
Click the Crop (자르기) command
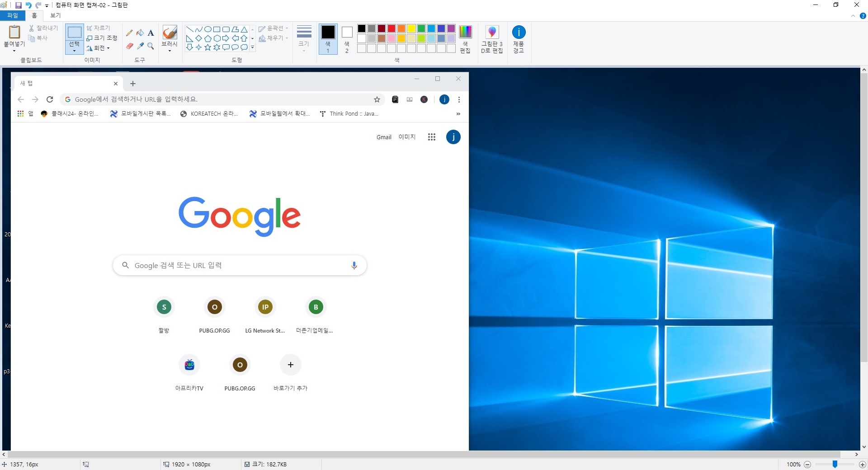tap(98, 28)
